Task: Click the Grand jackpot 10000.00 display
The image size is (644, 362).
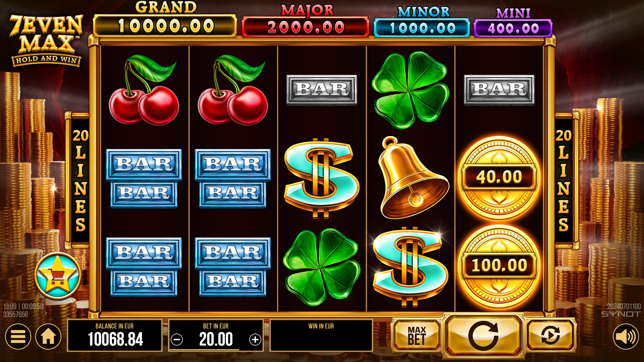Action: (x=165, y=25)
